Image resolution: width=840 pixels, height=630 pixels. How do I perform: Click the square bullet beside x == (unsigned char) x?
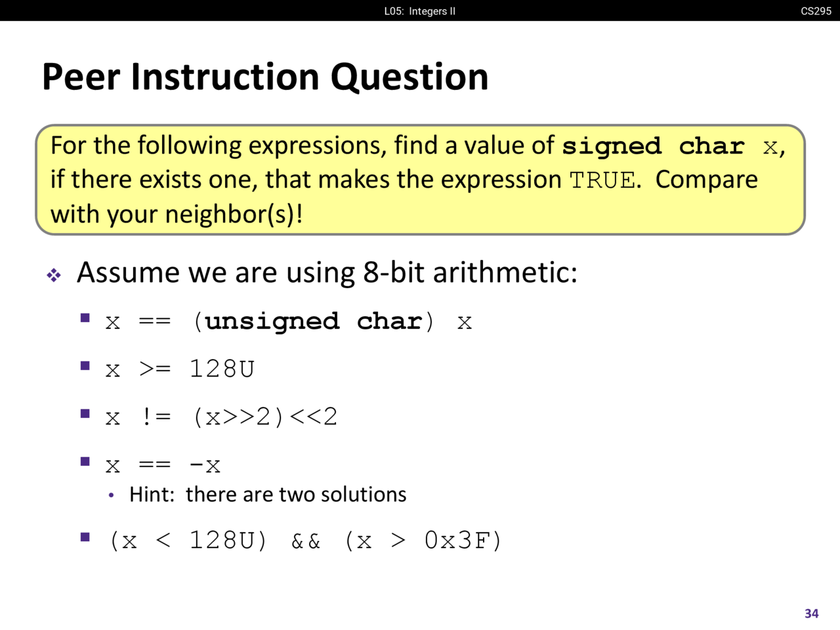coord(85,318)
